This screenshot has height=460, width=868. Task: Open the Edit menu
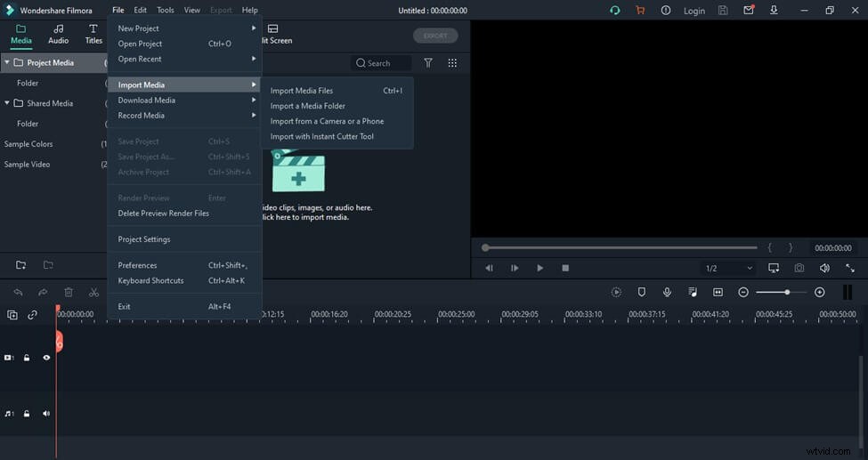tap(141, 10)
